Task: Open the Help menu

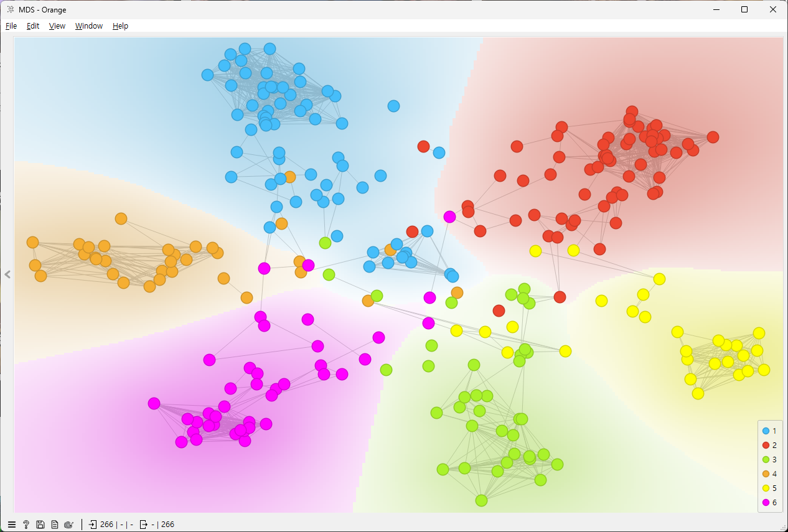Action: tap(120, 26)
